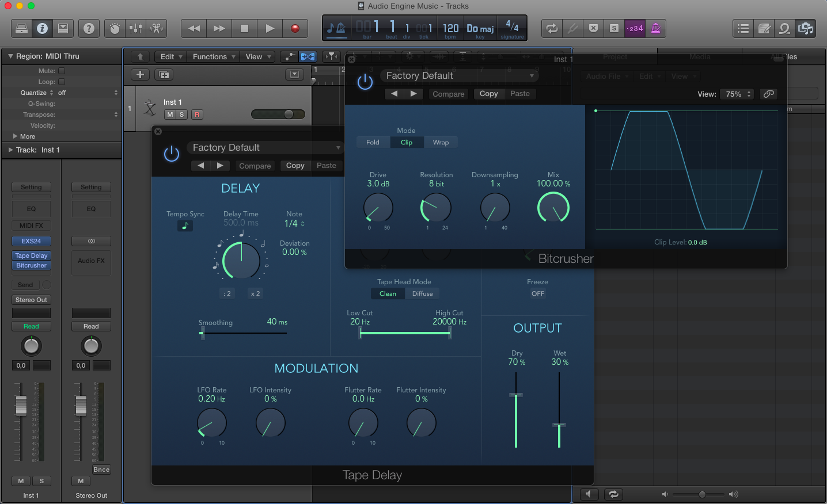The image size is (827, 504).
Task: Toggle Solo S button in control bar
Action: 614,28
